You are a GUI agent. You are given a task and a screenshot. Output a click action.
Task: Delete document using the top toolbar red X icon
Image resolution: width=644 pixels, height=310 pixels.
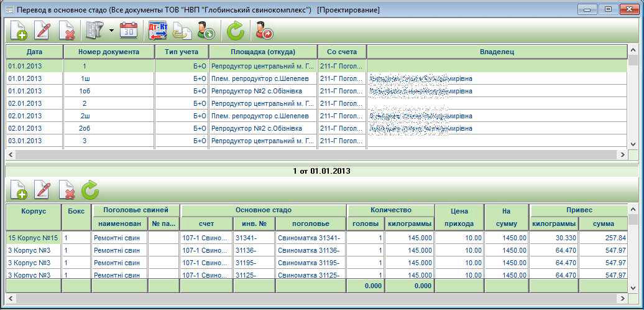(x=67, y=30)
